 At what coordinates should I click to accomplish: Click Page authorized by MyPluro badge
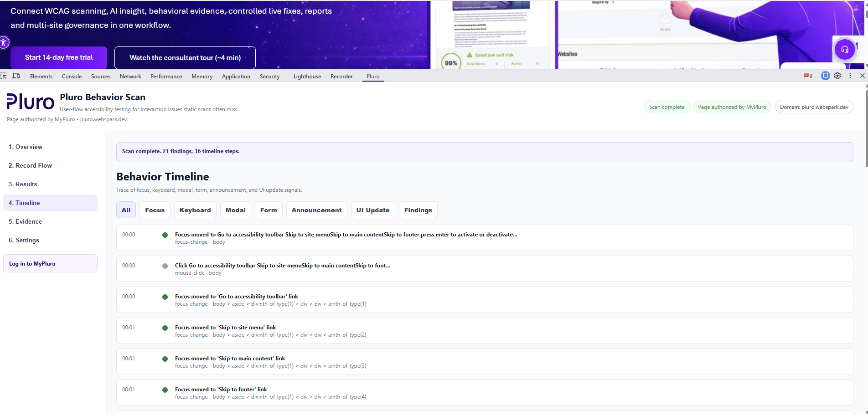coord(732,107)
